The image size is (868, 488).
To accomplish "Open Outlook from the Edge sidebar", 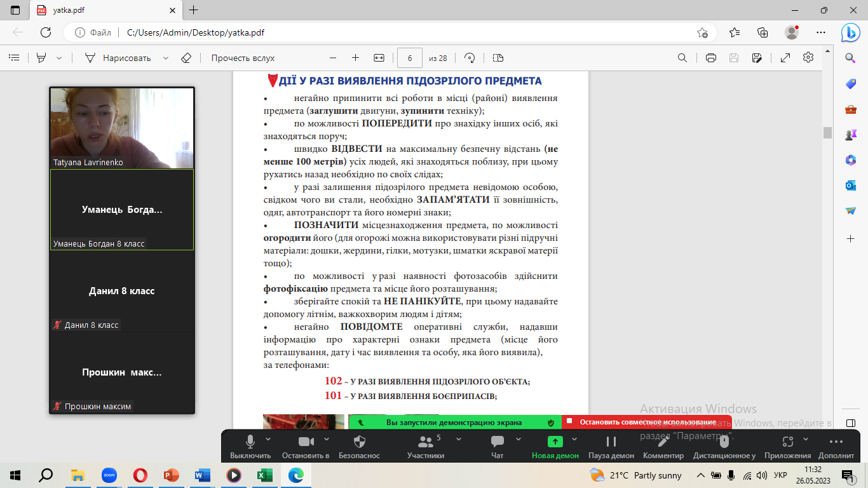I will click(x=851, y=186).
